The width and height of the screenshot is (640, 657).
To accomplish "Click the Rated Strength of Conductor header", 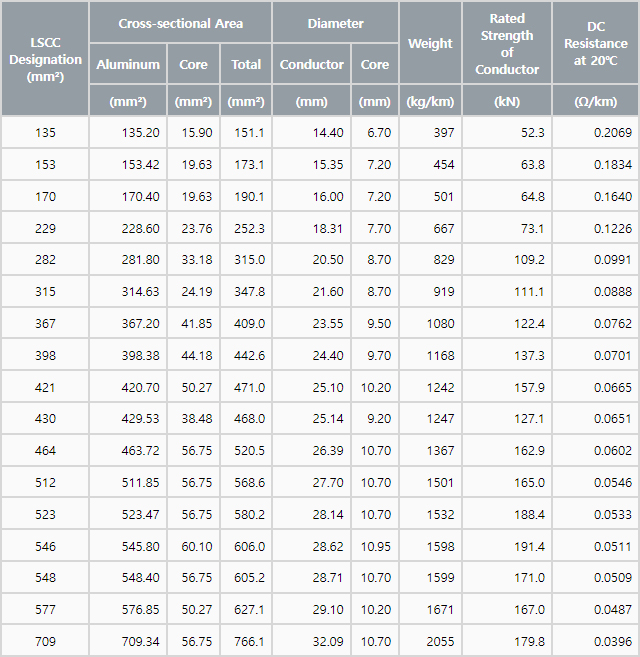I will (507, 44).
